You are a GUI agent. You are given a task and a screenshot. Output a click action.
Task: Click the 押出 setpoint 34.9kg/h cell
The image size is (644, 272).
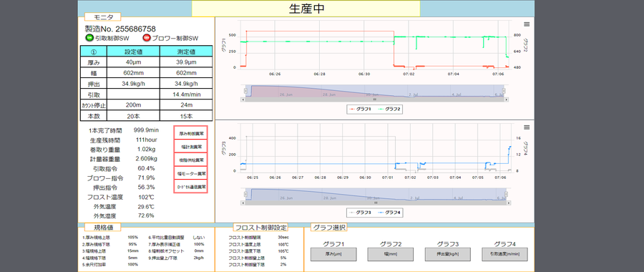[133, 84]
